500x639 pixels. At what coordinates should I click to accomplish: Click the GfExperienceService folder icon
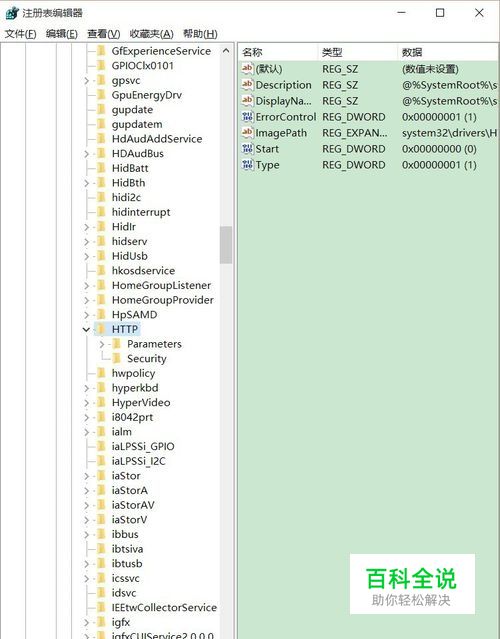[101, 51]
